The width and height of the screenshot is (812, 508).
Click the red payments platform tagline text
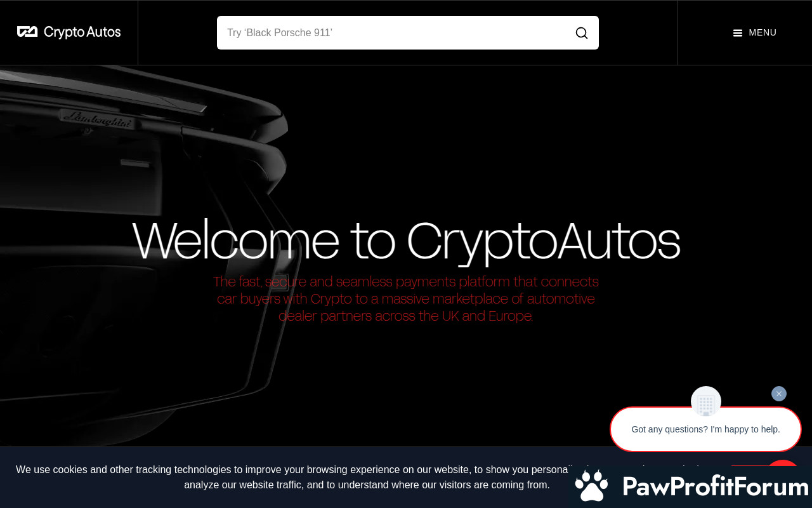[406, 298]
